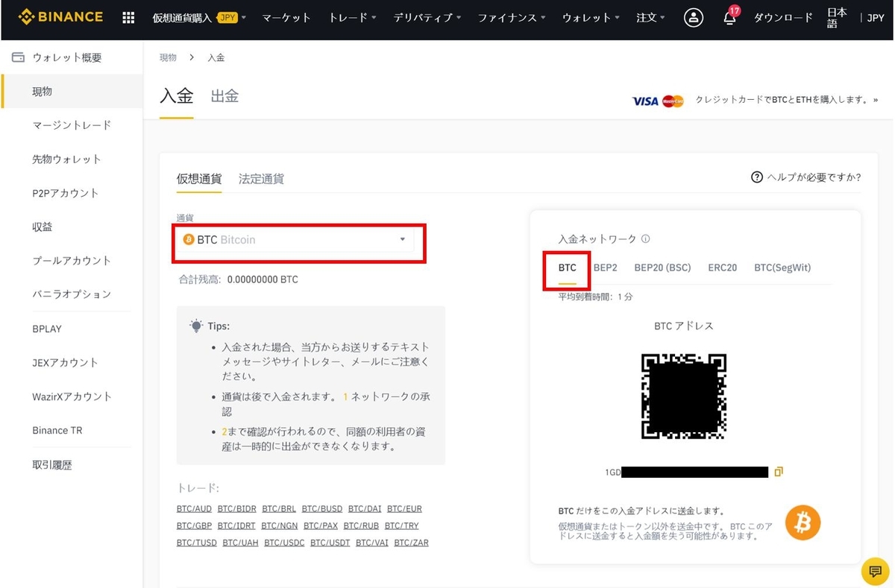Viewport: 895px width, 588px height.
Task: Click the 合計残高 0.00000000 BTC text
Action: pyautogui.click(x=238, y=279)
